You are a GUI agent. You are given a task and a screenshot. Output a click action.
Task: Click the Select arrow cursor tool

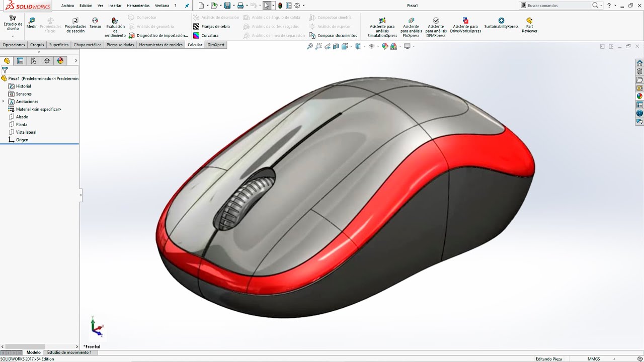(x=266, y=6)
